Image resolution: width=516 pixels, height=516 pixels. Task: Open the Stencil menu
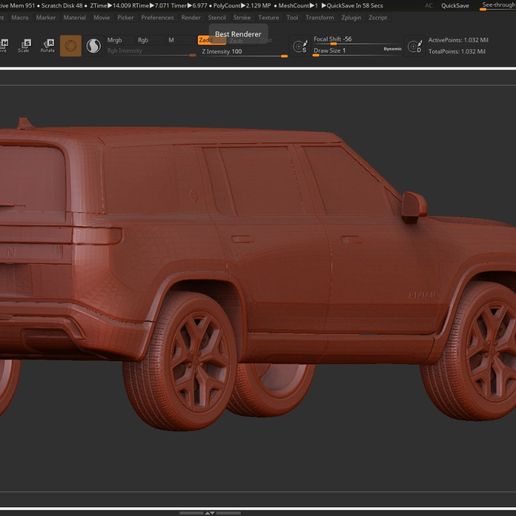click(x=217, y=18)
